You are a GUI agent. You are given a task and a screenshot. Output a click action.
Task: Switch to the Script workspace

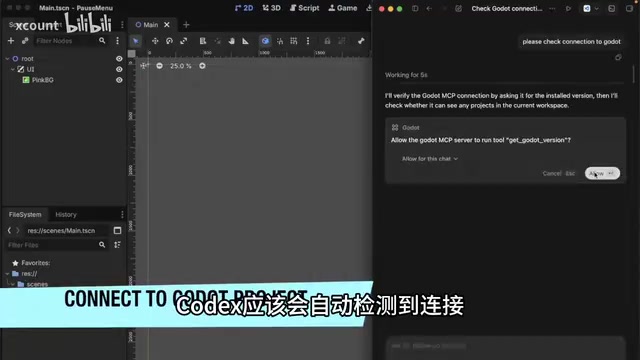click(x=304, y=8)
